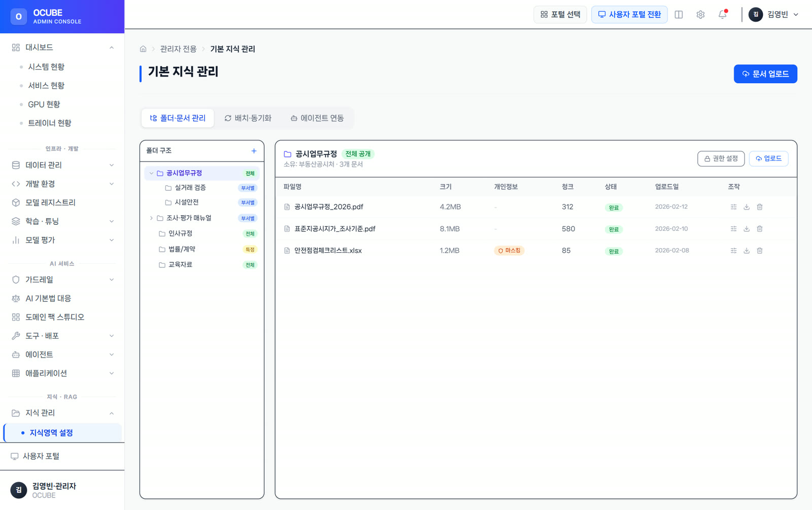Expand the 도구 · 배포 sidebar section
This screenshot has height=510, width=812.
(x=112, y=336)
